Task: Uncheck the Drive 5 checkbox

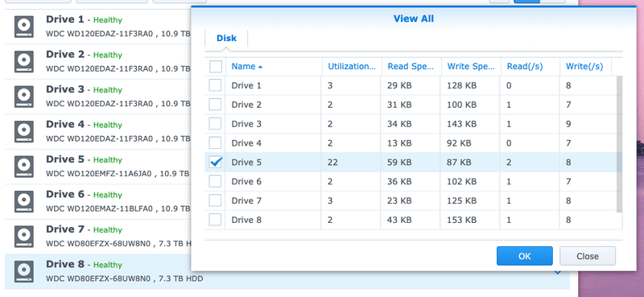Action: click(215, 163)
